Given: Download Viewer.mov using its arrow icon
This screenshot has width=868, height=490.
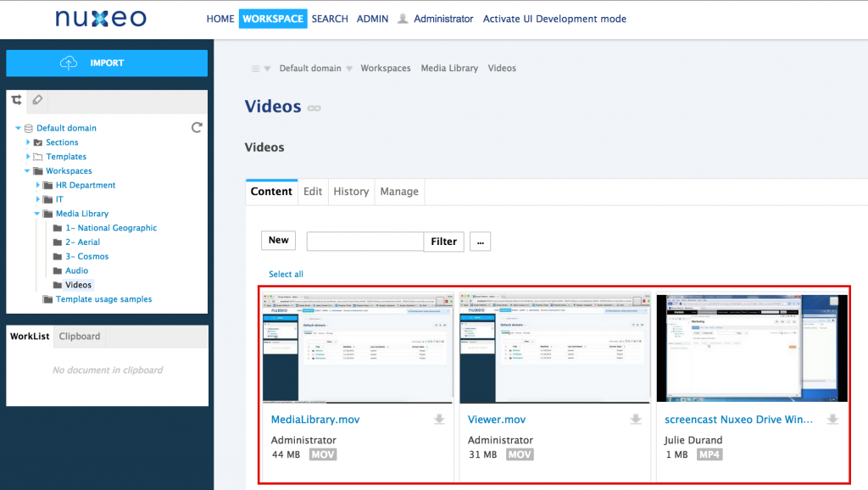Looking at the screenshot, I should point(636,420).
